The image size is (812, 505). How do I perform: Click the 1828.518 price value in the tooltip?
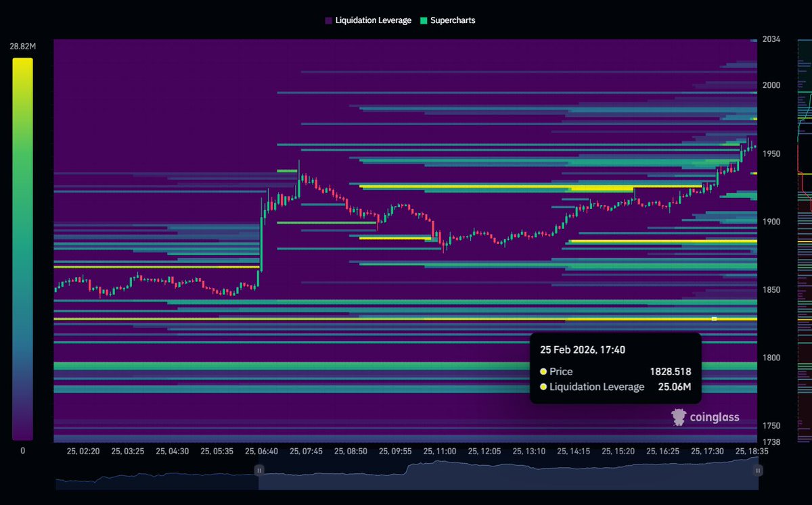click(x=671, y=372)
